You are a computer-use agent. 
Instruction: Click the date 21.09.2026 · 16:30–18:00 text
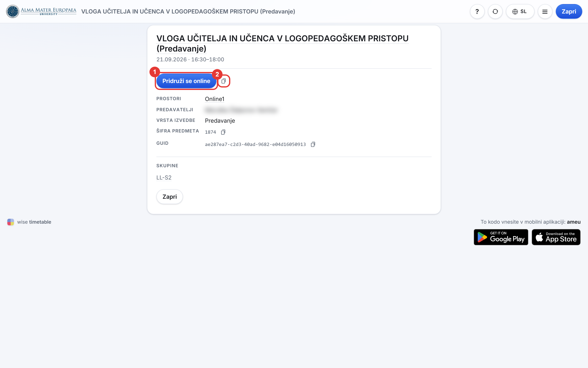pyautogui.click(x=190, y=59)
